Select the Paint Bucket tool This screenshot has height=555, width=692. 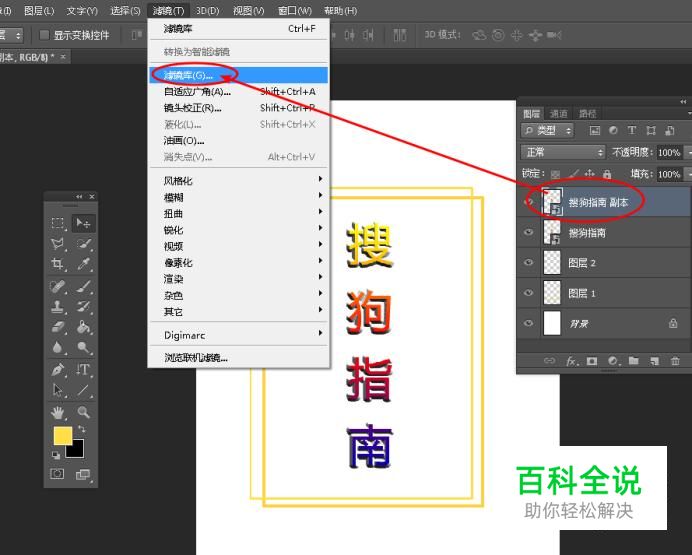pos(83,327)
